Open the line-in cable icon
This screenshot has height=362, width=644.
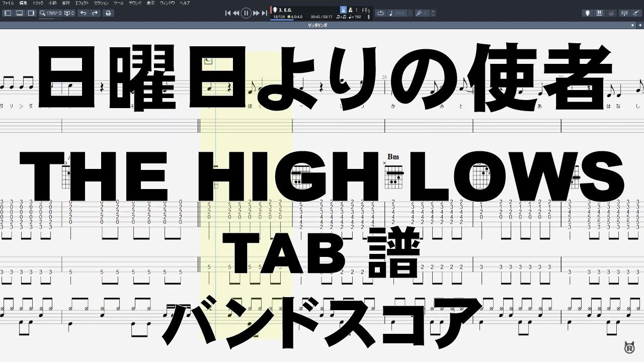[636, 13]
